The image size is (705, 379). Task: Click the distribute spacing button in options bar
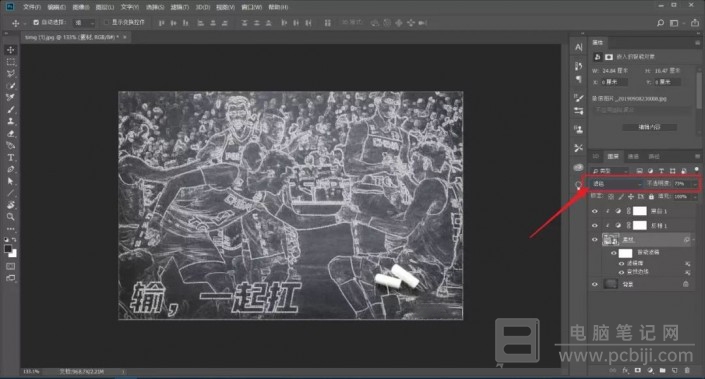coord(328,23)
